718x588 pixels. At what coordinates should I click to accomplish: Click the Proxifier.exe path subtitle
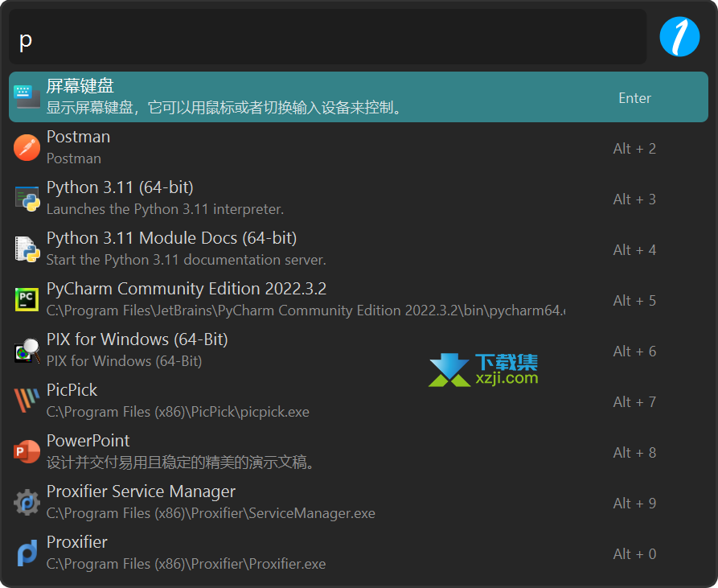[186, 564]
